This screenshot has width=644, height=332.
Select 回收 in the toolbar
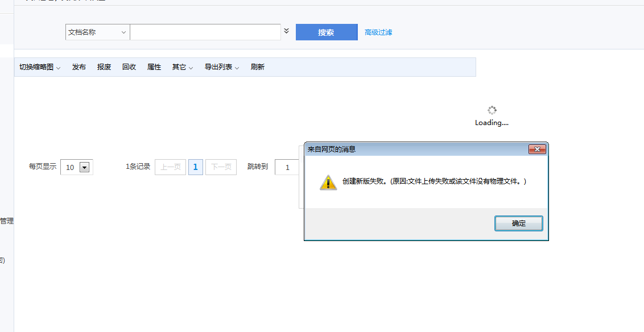coord(129,67)
